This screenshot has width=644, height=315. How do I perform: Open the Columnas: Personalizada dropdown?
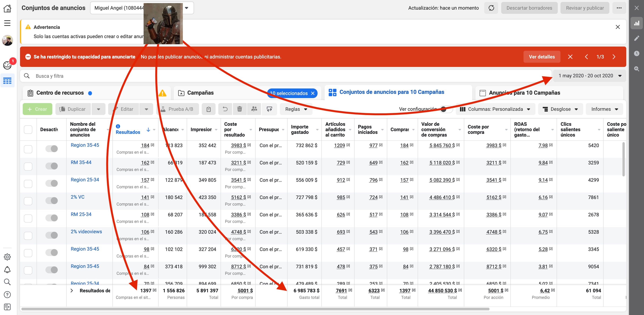(x=495, y=109)
